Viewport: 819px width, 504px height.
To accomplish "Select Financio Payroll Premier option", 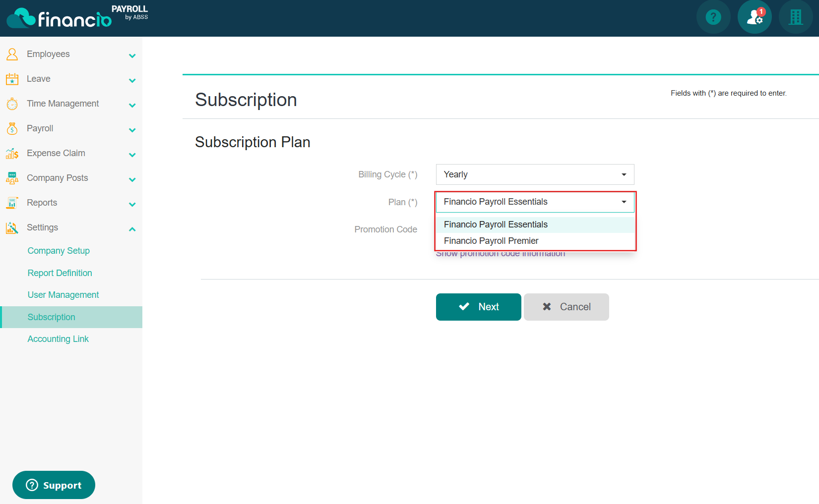I will pos(491,241).
